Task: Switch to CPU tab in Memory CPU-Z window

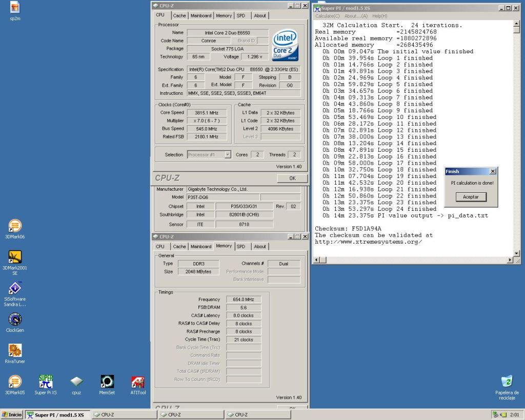Action: (x=160, y=247)
